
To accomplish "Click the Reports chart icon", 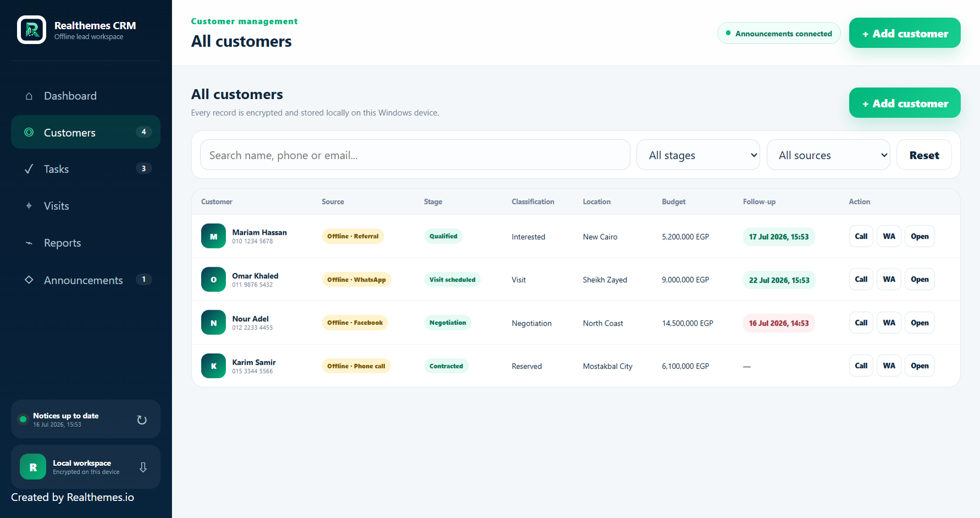I will click(29, 243).
